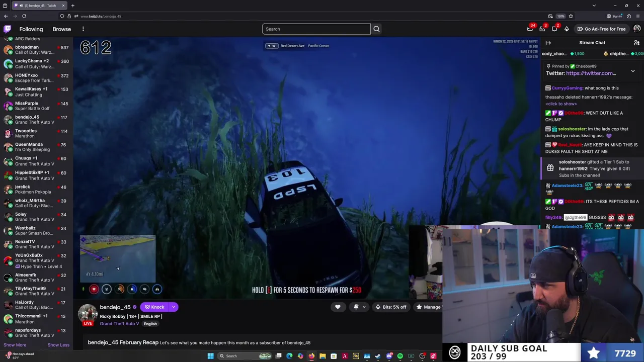The height and width of the screenshot is (362, 644).
Task: Open Steam from taskbar
Action: pyautogui.click(x=378, y=356)
